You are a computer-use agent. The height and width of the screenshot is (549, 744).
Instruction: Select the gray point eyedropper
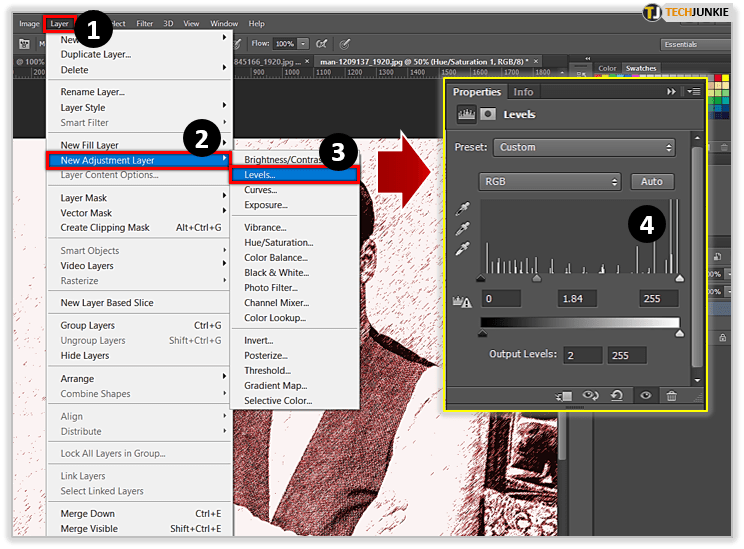[x=462, y=229]
